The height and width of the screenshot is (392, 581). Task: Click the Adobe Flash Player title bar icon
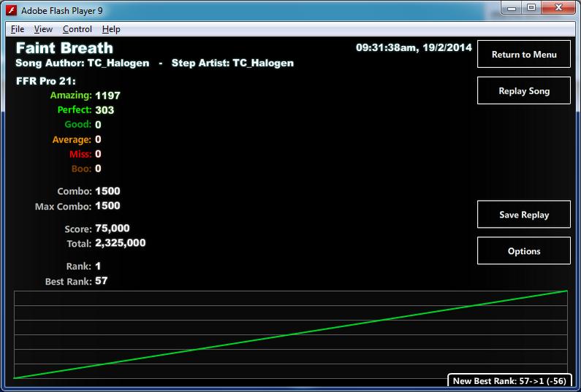11,10
